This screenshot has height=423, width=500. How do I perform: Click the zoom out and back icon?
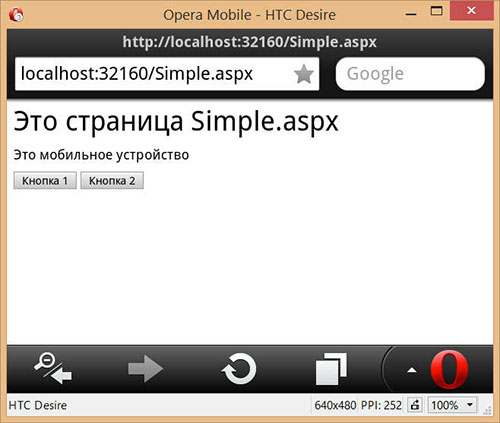[x=53, y=368]
